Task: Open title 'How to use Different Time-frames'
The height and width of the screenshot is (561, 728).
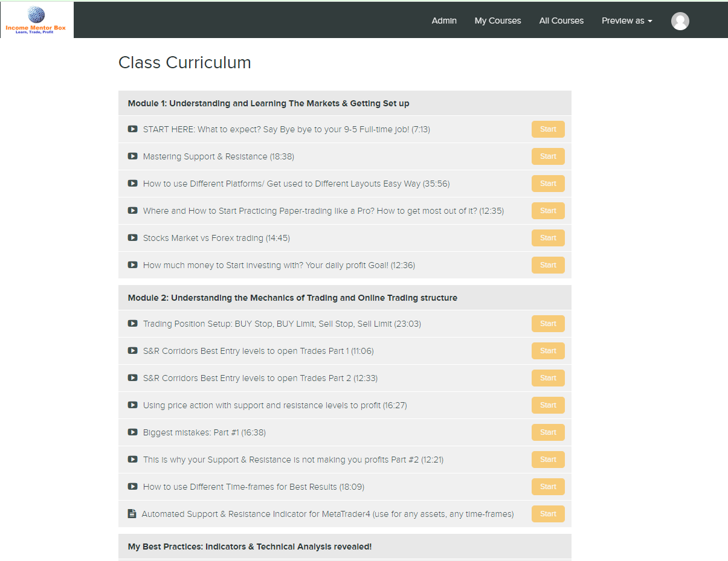Action: click(x=254, y=487)
